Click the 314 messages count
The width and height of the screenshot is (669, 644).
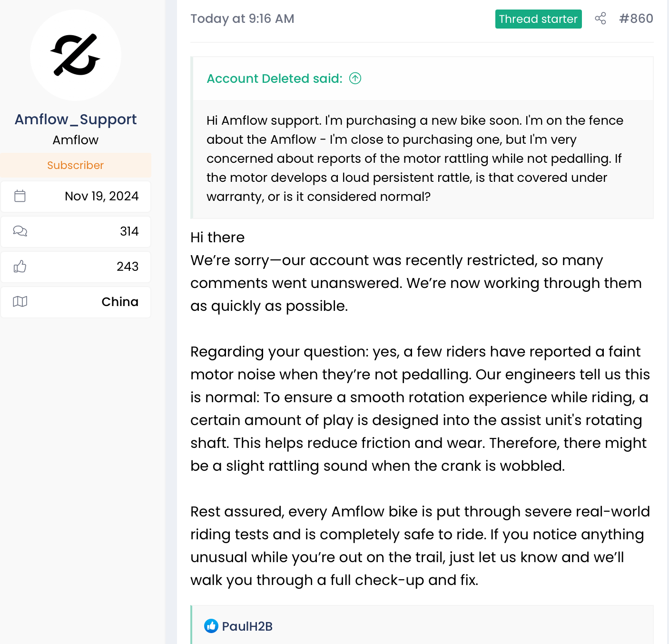[129, 231]
